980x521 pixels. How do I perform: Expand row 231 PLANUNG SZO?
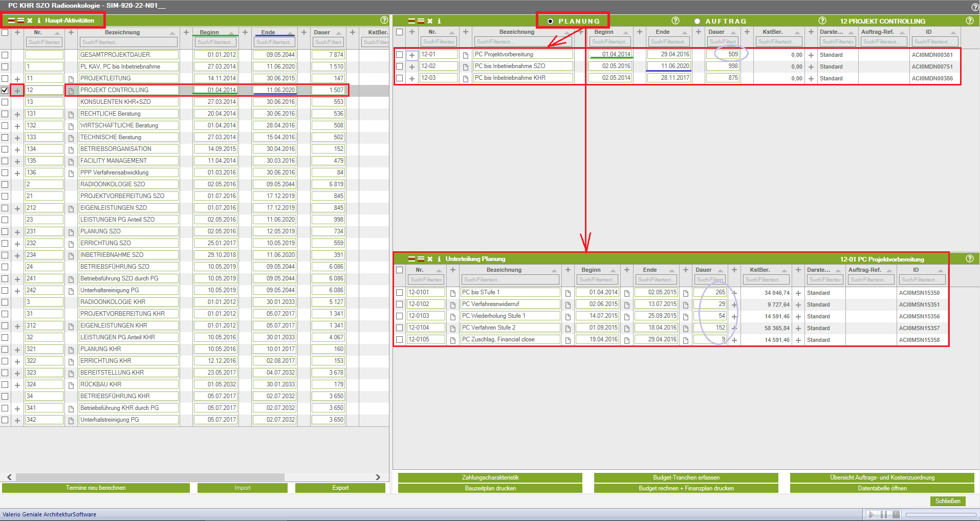[17, 232]
